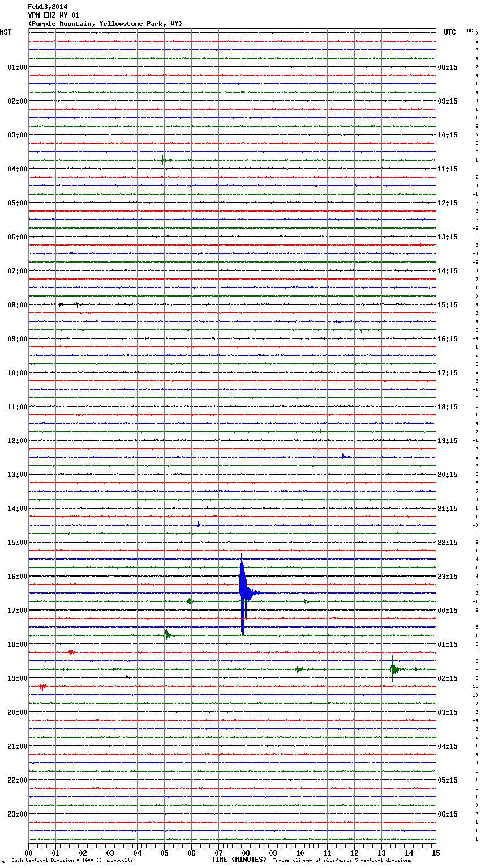
Task: Click the 19:15 UTC time label
Action: tap(448, 441)
